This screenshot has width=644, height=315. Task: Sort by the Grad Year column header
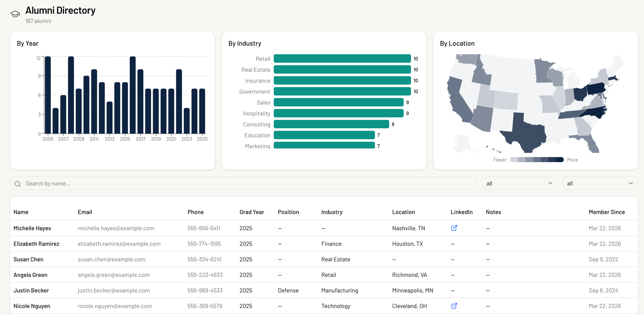tap(251, 212)
